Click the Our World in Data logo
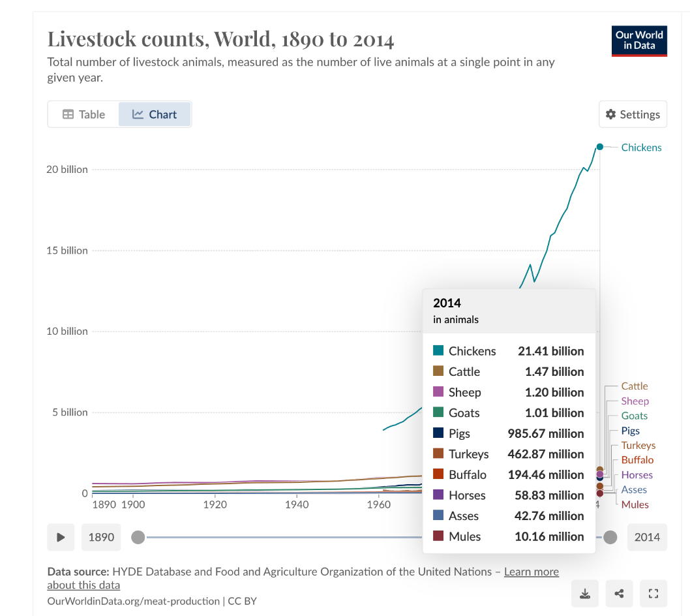Screen dimensions: 690x616 [639, 40]
